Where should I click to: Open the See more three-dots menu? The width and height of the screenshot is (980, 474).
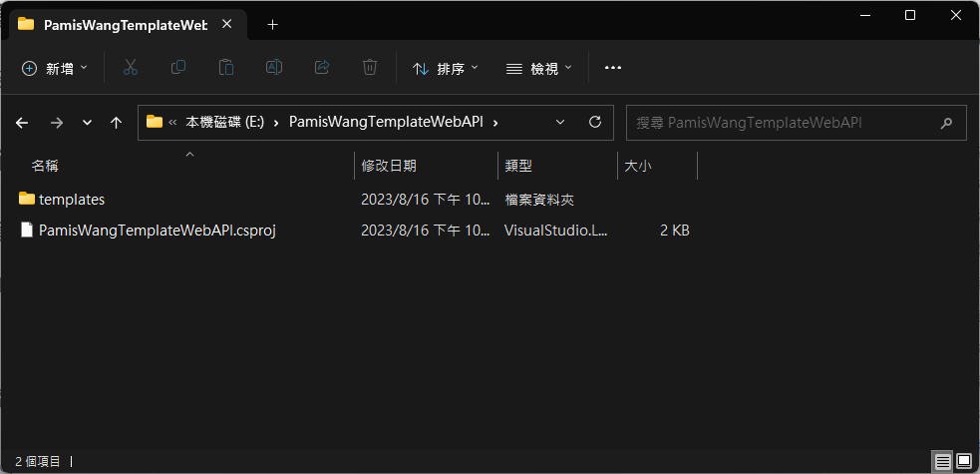pos(613,68)
